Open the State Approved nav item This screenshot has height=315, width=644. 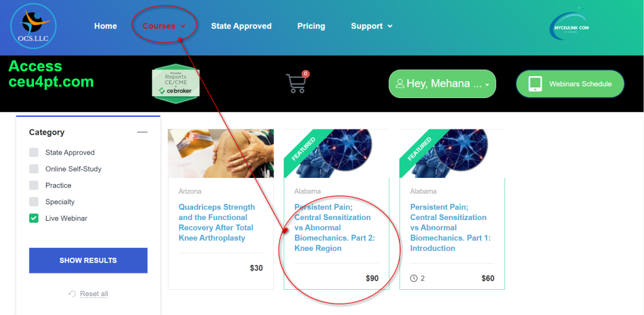[241, 26]
